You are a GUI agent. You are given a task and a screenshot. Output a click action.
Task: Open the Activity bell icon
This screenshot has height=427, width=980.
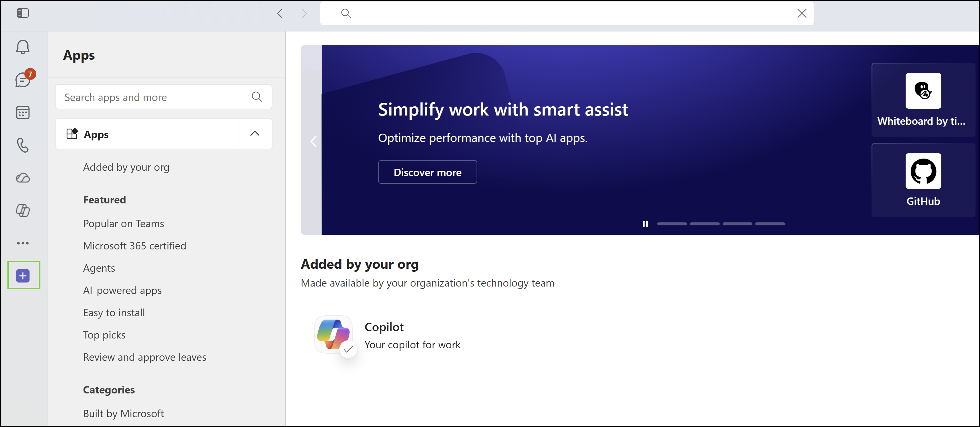(x=23, y=47)
